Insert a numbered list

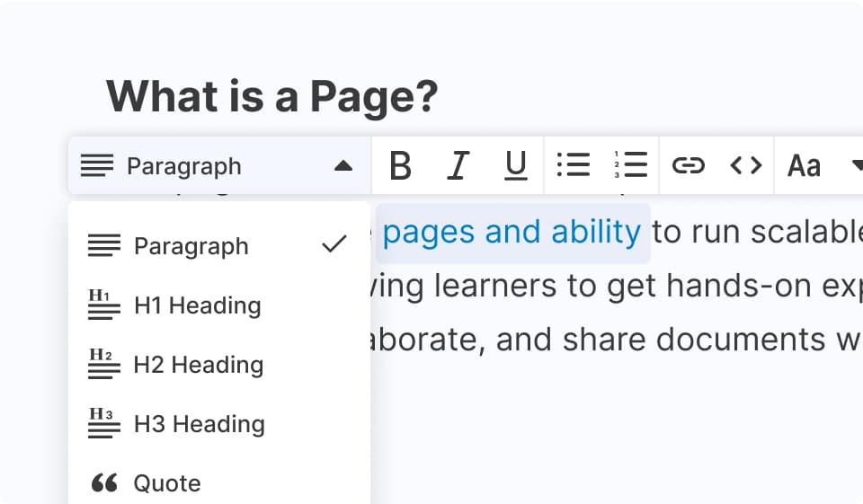click(631, 165)
